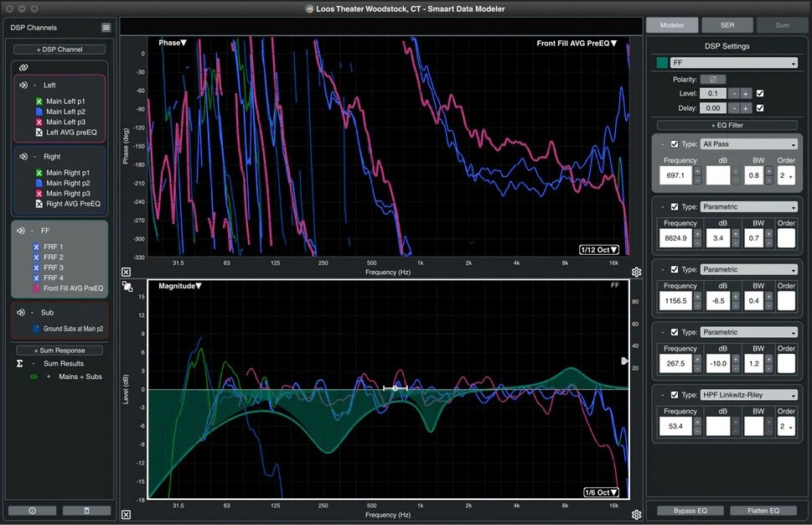Click the + EQ Filter button
Screen dimensions: 812x525
727,125
